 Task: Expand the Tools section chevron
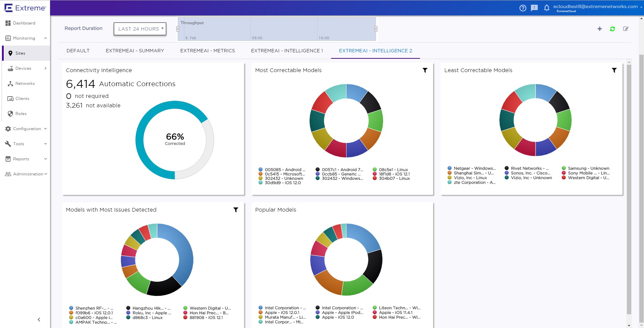45,144
